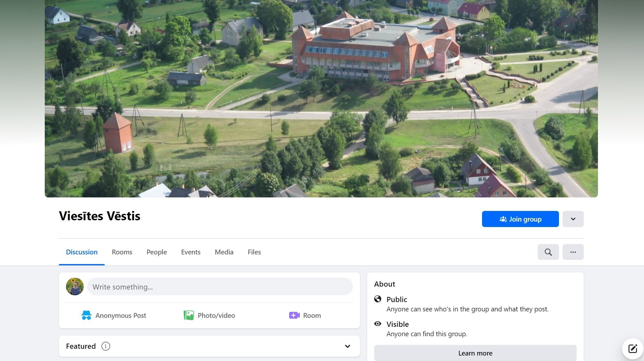Open the People tab
Screen dimensions: 644x361
156,252
